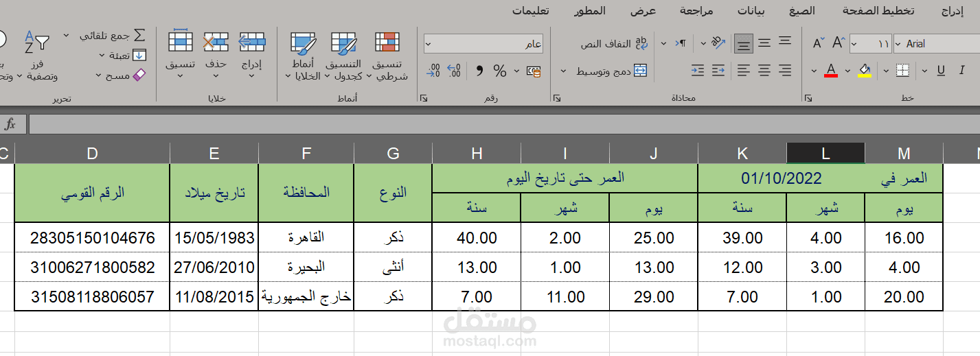The image size is (980, 356).
Task: Select middle vertical alignment
Action: pos(764,43)
